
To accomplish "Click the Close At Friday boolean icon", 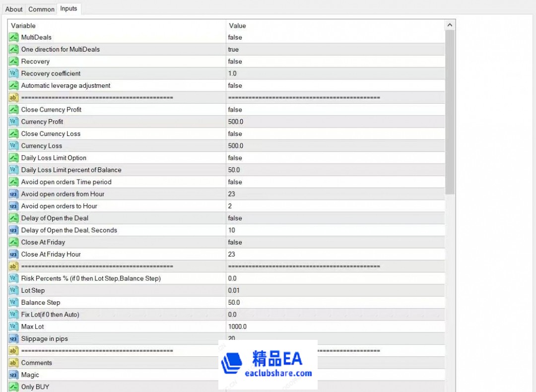I will coord(13,242).
